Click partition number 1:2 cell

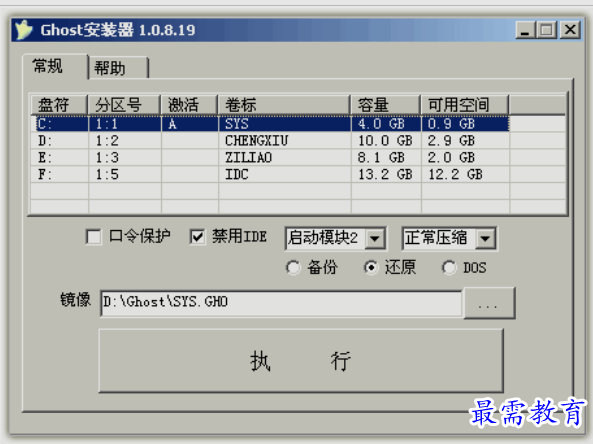pos(107,141)
